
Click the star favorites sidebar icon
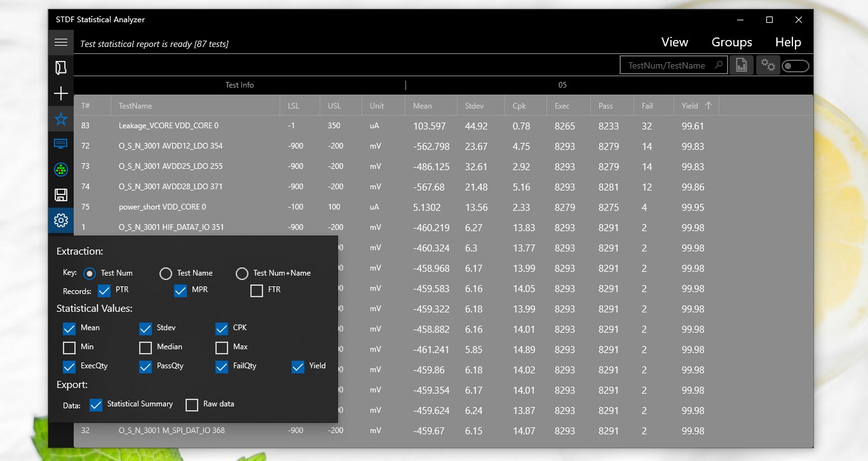(x=61, y=119)
